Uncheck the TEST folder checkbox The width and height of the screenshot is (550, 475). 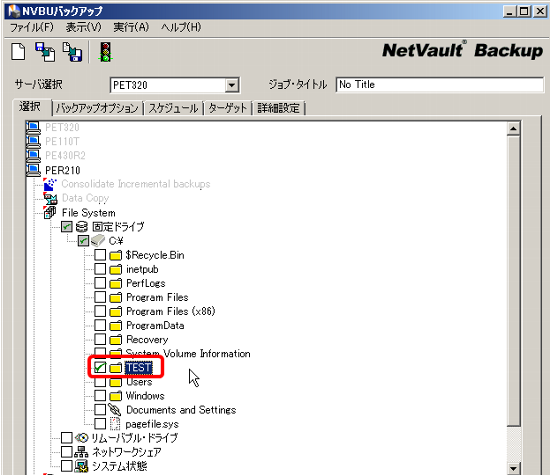(x=100, y=367)
